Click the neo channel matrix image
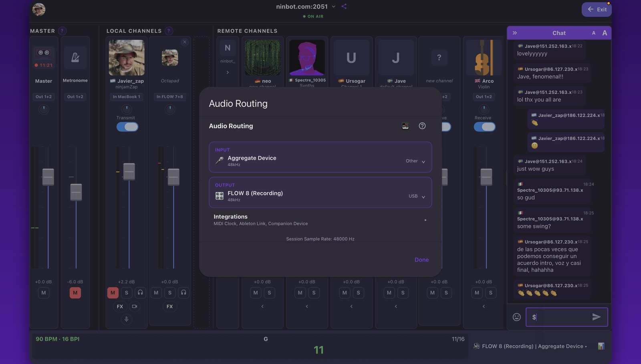641x364 pixels. pyautogui.click(x=262, y=58)
